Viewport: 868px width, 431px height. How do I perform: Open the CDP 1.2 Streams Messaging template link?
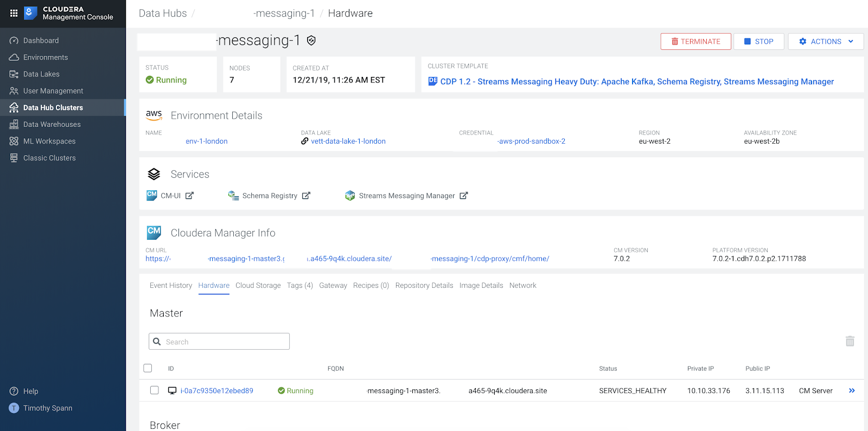pos(637,82)
